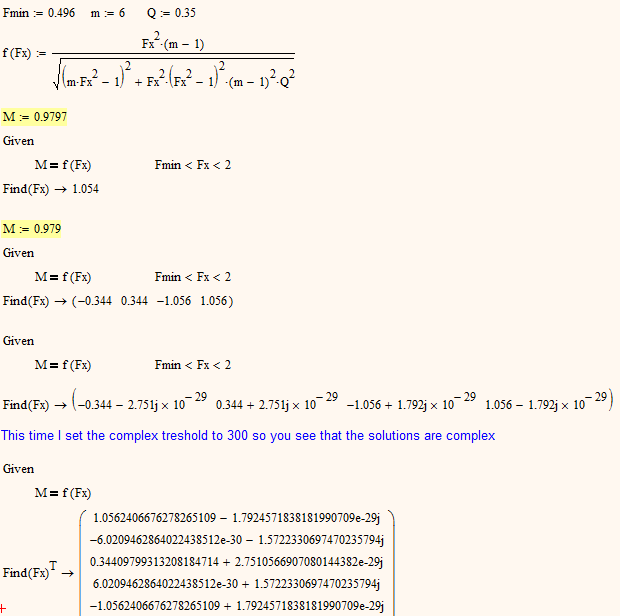The image size is (620, 616).
Task: Select the entry 0.344 + 2.751j × 10⁻²⁹
Action: pyautogui.click(x=277, y=402)
